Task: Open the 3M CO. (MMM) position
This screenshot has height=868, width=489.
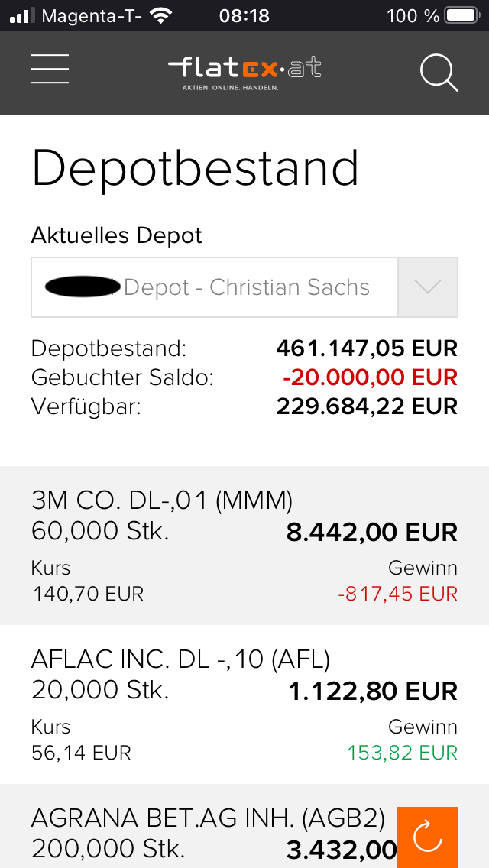Action: (244, 546)
